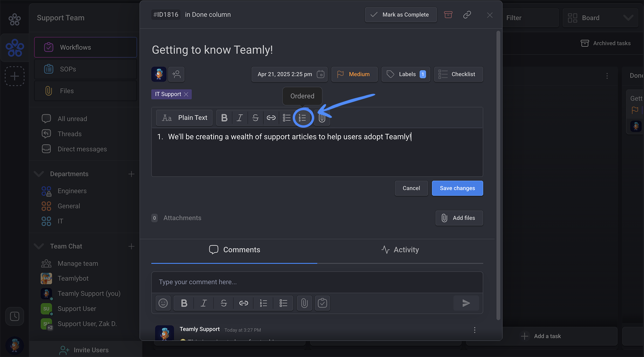Add a Checklist to the task
The image size is (644, 357).
[458, 74]
